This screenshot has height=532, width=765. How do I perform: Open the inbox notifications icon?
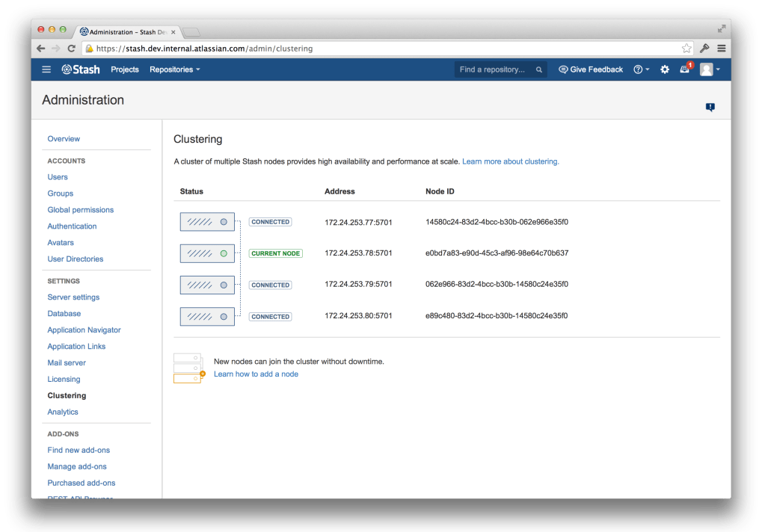click(684, 69)
